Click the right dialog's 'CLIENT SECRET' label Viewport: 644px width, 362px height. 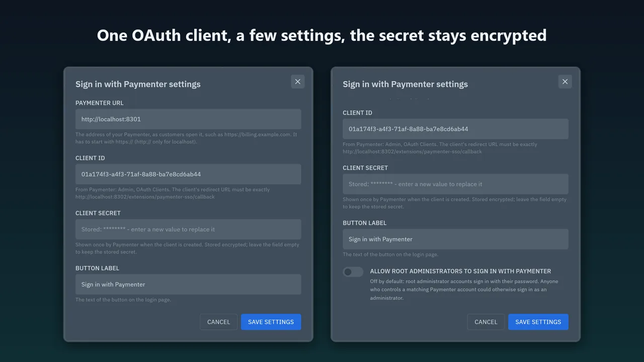tap(365, 168)
